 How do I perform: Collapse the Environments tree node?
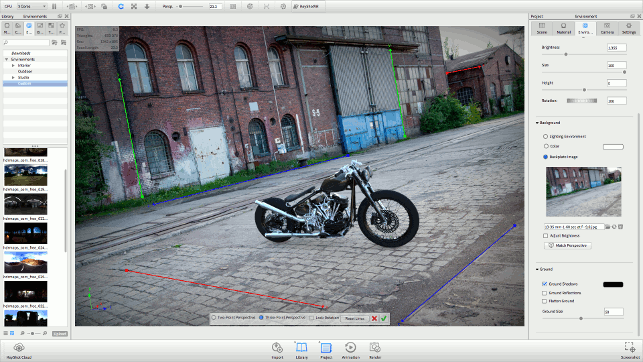coord(7,59)
